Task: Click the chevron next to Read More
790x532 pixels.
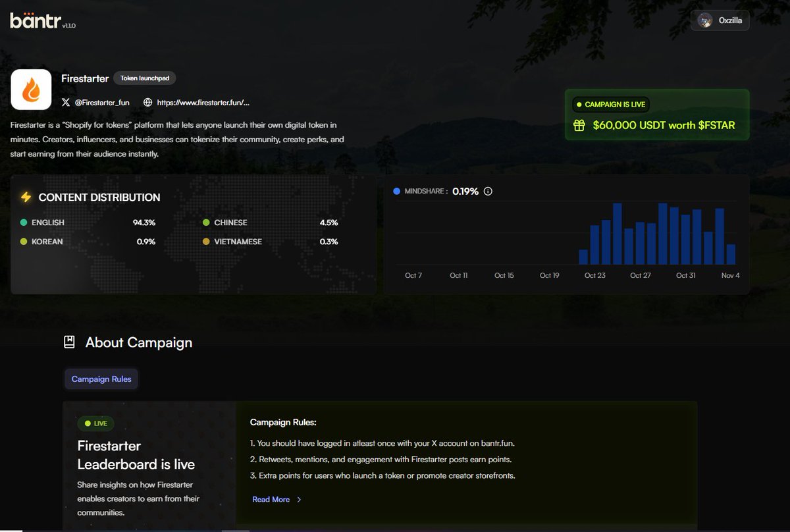Action: click(299, 500)
